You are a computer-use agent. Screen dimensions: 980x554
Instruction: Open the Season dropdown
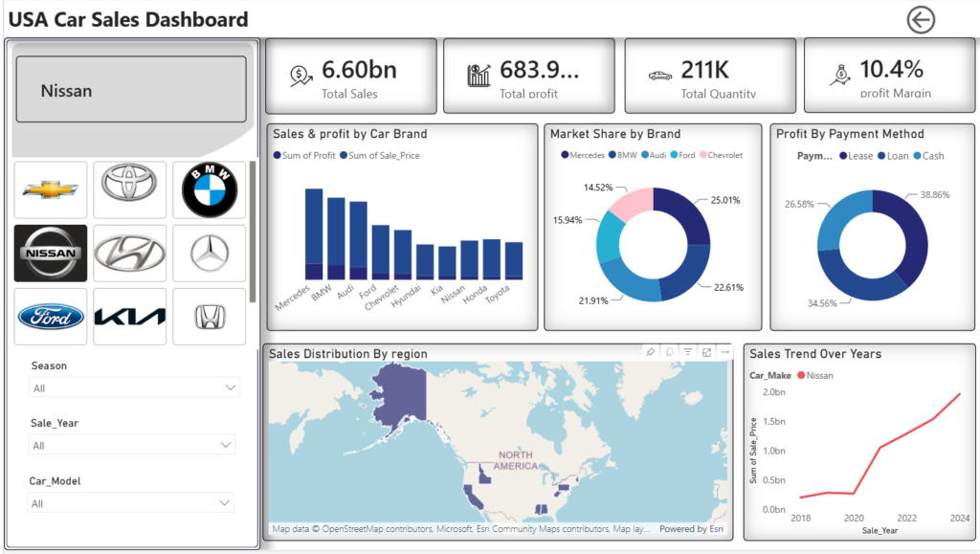pyautogui.click(x=134, y=388)
